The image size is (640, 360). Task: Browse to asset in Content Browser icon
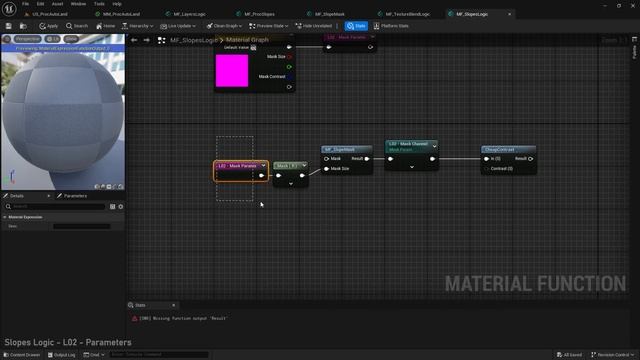[x=23, y=26]
